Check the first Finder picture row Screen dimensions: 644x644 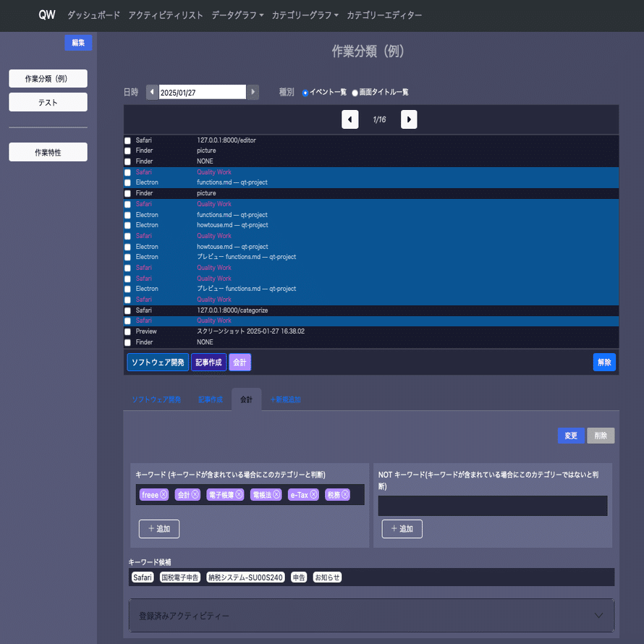click(x=128, y=151)
